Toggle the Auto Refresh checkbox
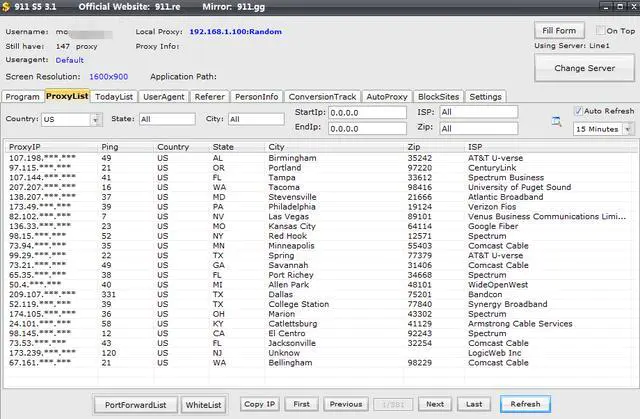The height and width of the screenshot is (419, 640). click(580, 111)
